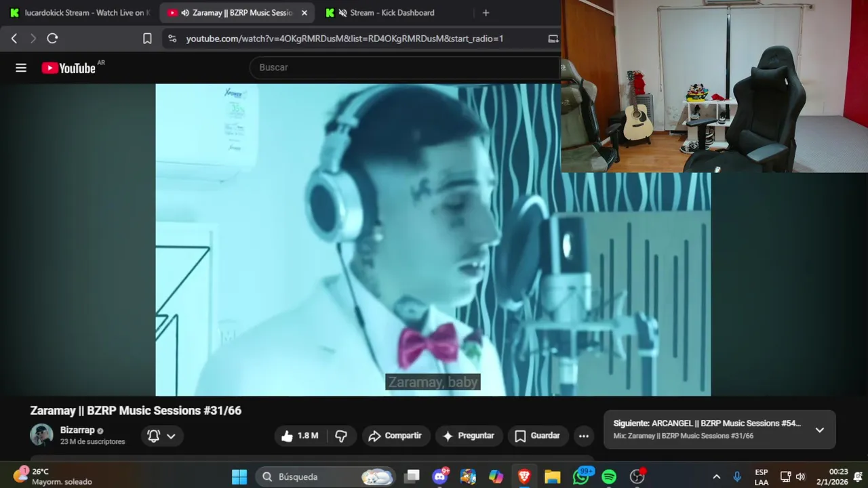Viewport: 868px width, 488px height.
Task: Open the volume control in system tray
Action: click(800, 477)
